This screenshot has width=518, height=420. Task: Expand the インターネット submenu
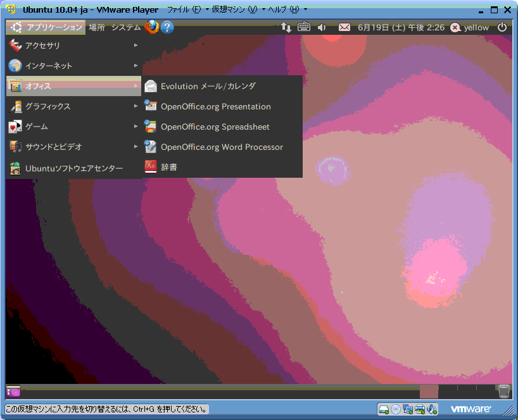(74, 66)
